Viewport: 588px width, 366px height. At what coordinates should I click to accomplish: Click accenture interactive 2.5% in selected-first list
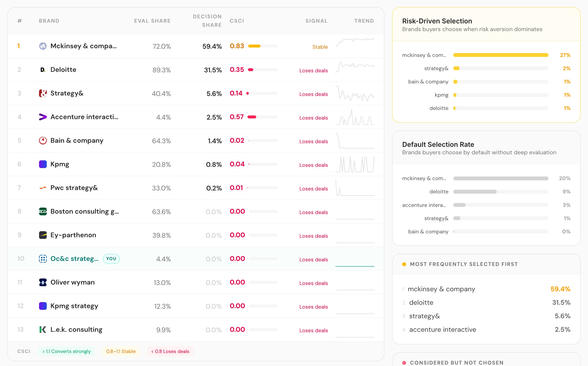click(x=486, y=330)
